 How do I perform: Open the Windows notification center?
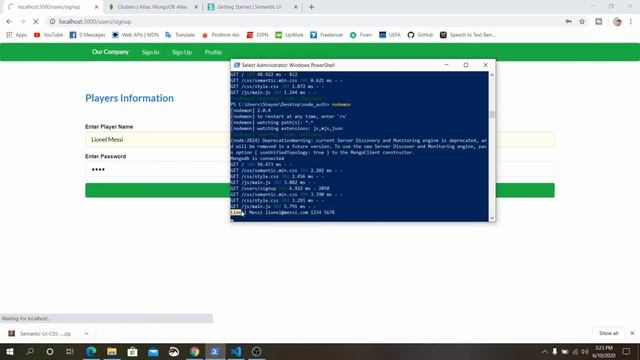pyautogui.click(x=627, y=351)
